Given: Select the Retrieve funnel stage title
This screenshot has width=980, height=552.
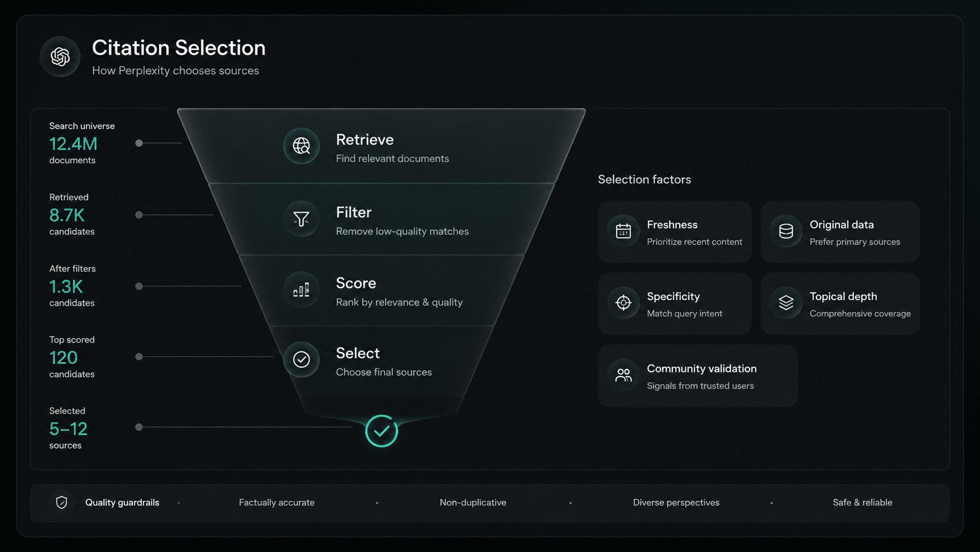Looking at the screenshot, I should coord(365,140).
